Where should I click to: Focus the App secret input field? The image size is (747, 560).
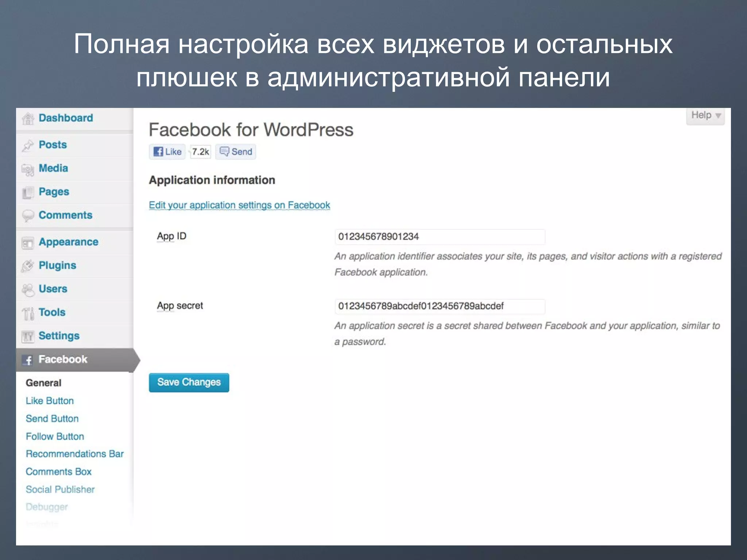pyautogui.click(x=440, y=306)
